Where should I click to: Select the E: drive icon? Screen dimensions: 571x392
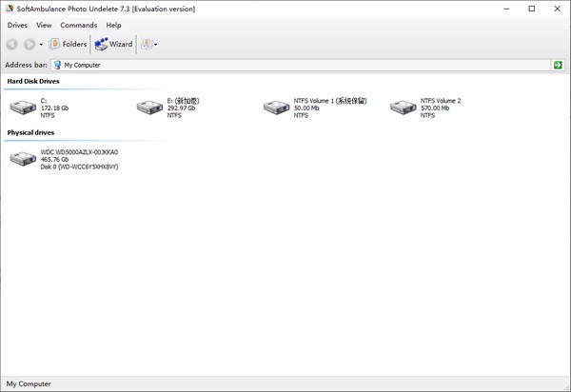coord(149,108)
